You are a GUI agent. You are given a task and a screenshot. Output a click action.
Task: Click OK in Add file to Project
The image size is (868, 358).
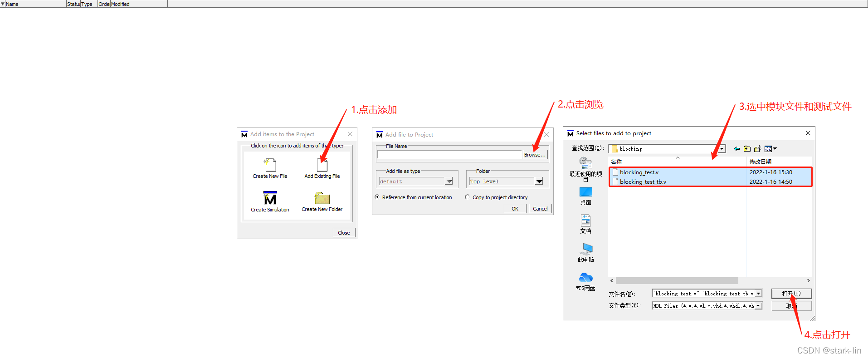[x=515, y=209]
